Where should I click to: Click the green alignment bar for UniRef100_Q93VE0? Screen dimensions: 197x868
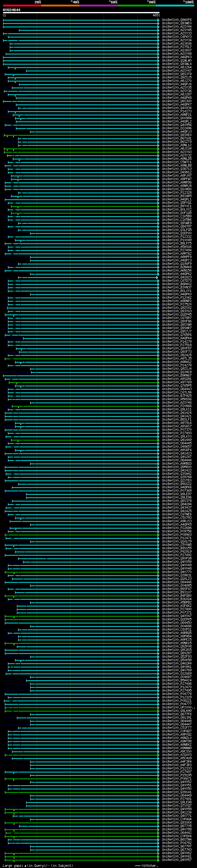[x=82, y=135]
